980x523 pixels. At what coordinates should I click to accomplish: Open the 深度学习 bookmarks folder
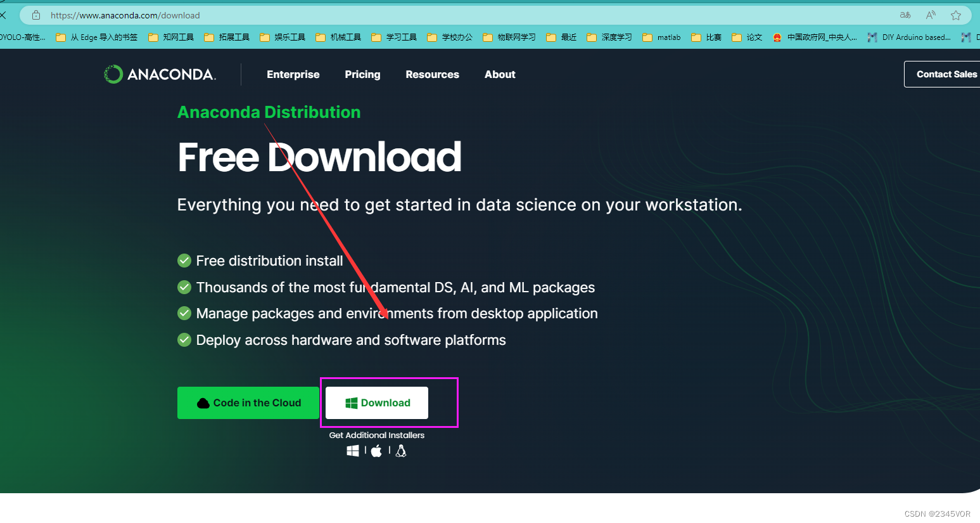click(609, 37)
